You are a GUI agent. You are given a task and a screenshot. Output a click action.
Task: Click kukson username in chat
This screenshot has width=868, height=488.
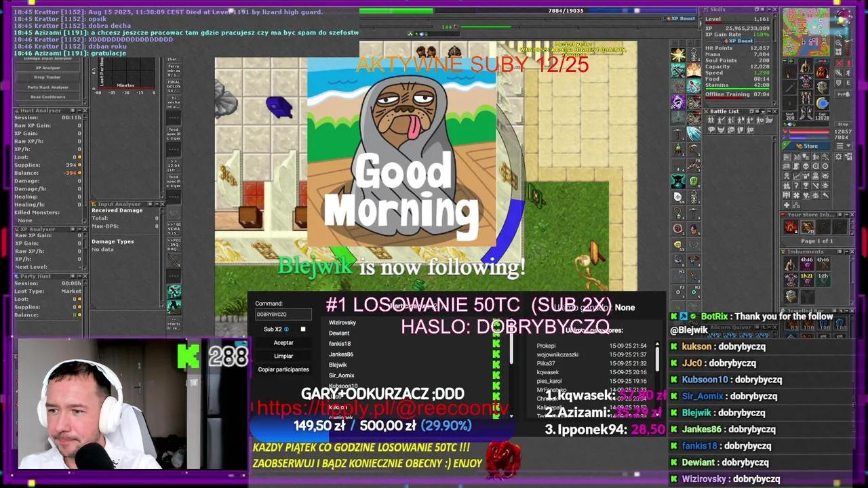[x=696, y=346]
